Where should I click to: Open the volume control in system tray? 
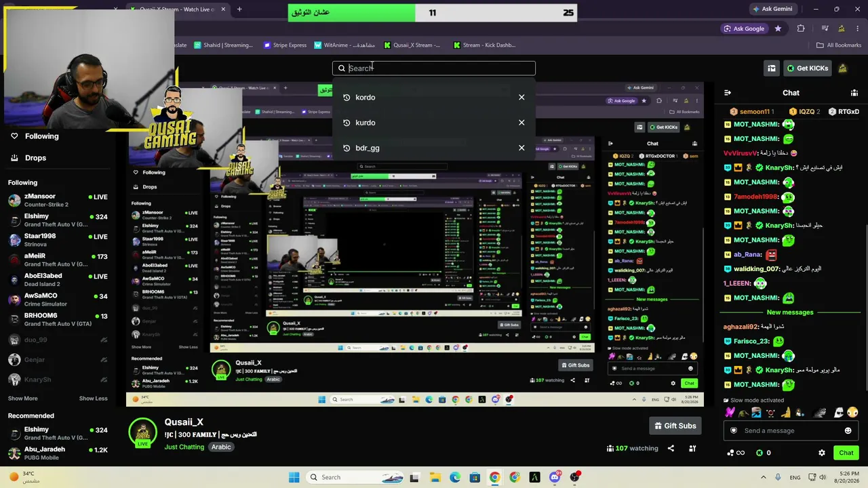[x=823, y=477]
